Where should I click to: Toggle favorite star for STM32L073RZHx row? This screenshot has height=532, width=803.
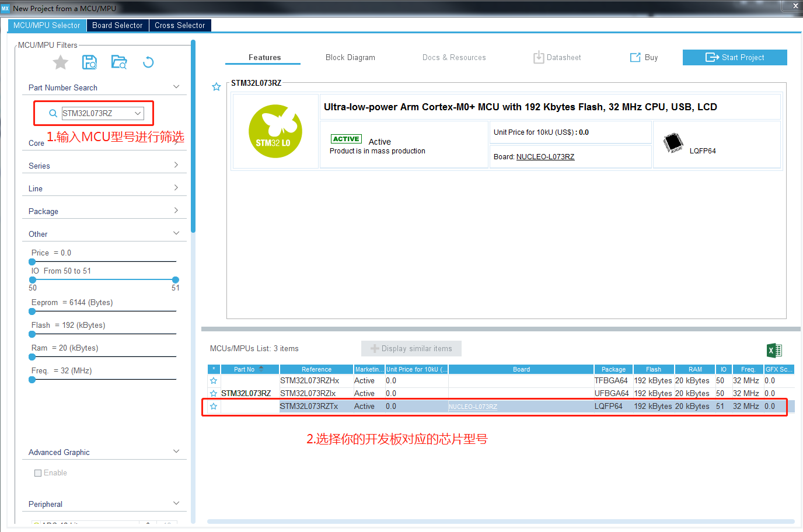(x=214, y=381)
